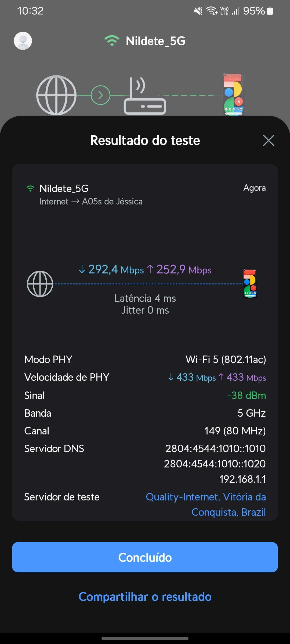Tap the -38 dBm signal value
This screenshot has height=644, width=290.
tap(247, 395)
